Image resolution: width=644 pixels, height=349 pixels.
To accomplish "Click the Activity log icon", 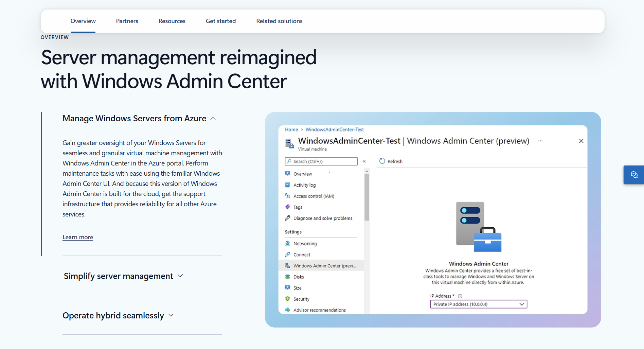I will tap(287, 185).
